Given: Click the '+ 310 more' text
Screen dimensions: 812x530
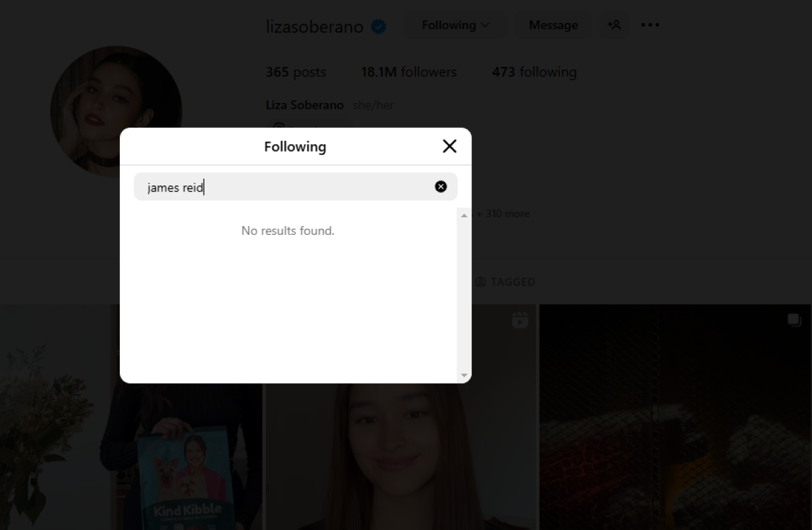Looking at the screenshot, I should [503, 214].
